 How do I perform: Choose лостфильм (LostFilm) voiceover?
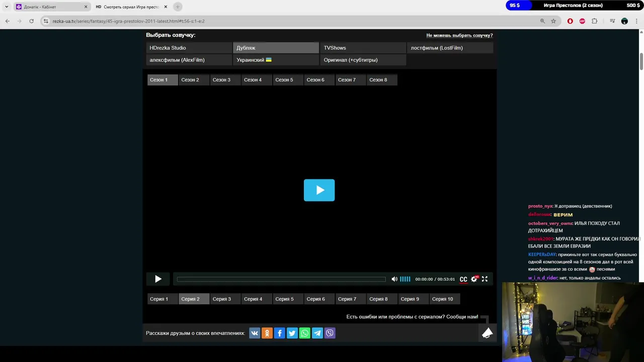point(450,48)
